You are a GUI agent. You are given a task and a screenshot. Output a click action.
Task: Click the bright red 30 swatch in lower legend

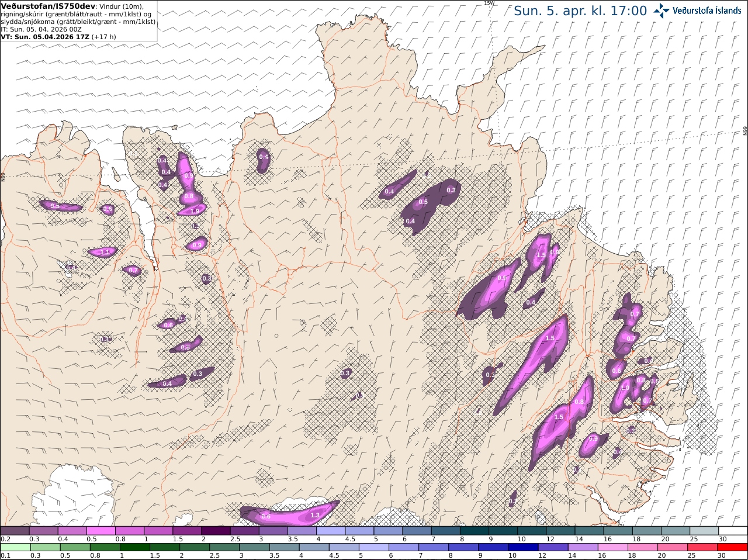click(x=733, y=548)
